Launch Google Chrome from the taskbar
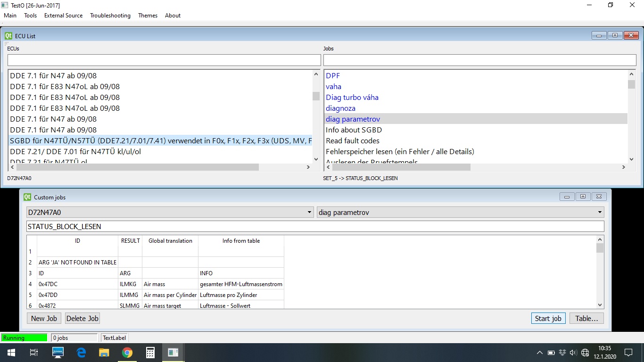Screen dimensions: 644x362 click(x=127, y=353)
